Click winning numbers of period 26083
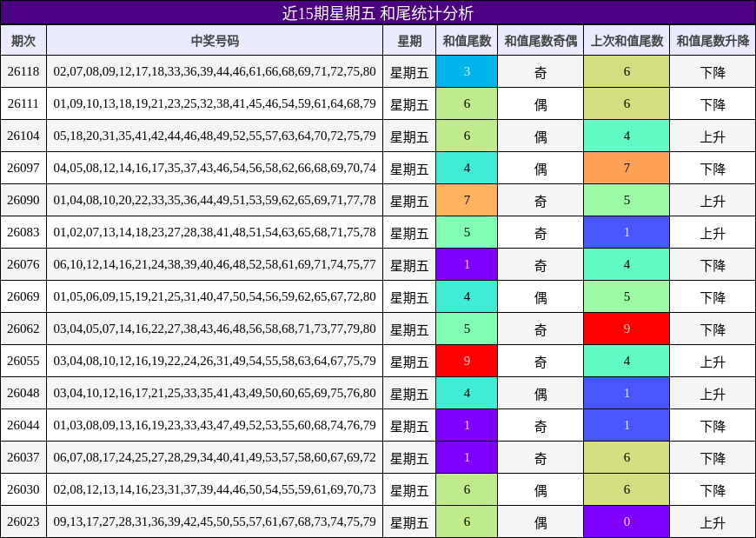Screen dimensions: 756x538 coord(215,232)
